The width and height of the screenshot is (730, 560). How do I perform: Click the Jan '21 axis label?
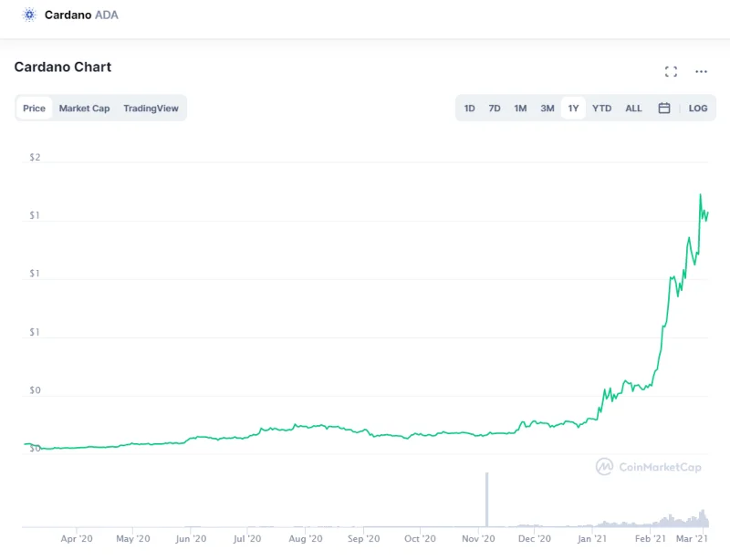pos(591,539)
